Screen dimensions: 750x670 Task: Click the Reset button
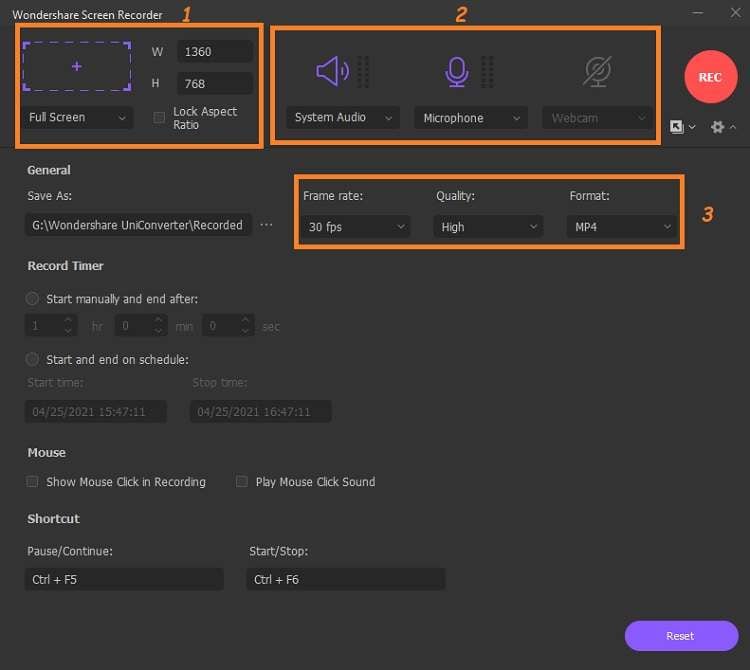click(681, 636)
